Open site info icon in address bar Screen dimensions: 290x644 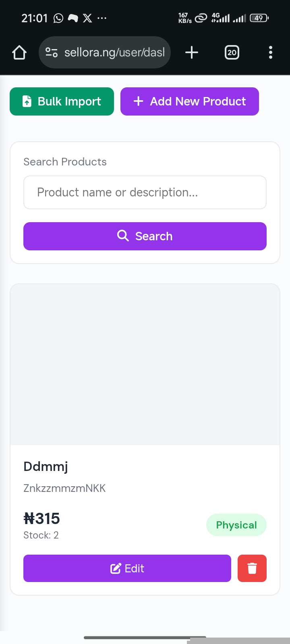click(52, 52)
